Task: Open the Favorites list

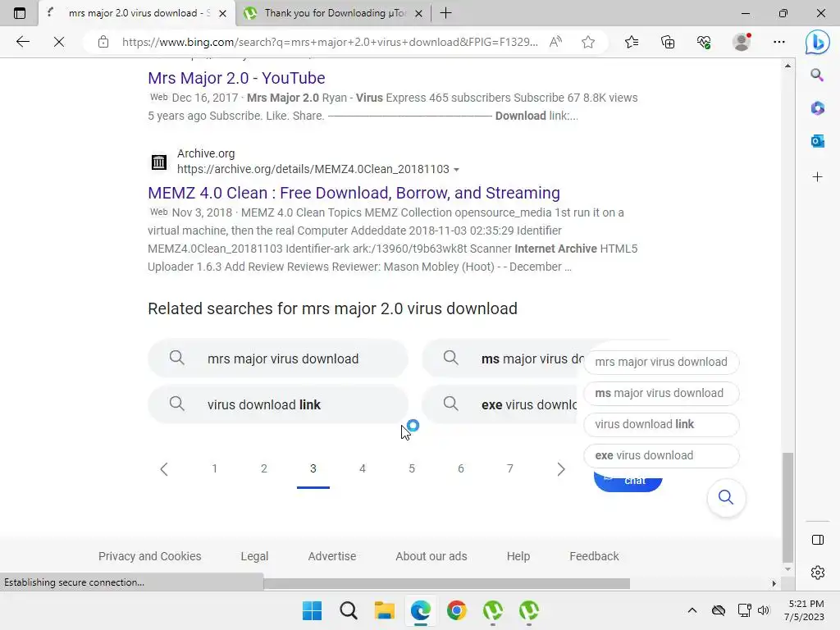Action: pos(632,42)
